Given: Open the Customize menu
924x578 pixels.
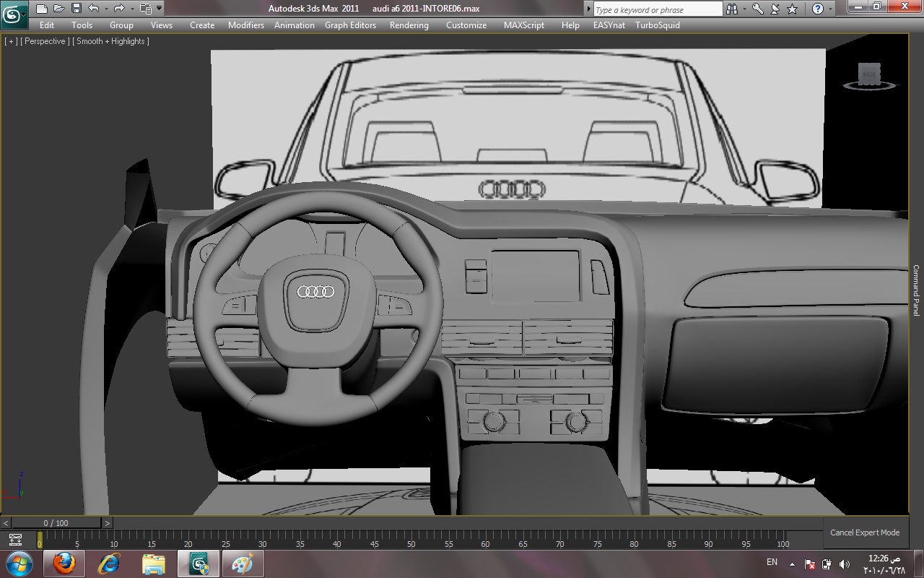Looking at the screenshot, I should pos(466,25).
